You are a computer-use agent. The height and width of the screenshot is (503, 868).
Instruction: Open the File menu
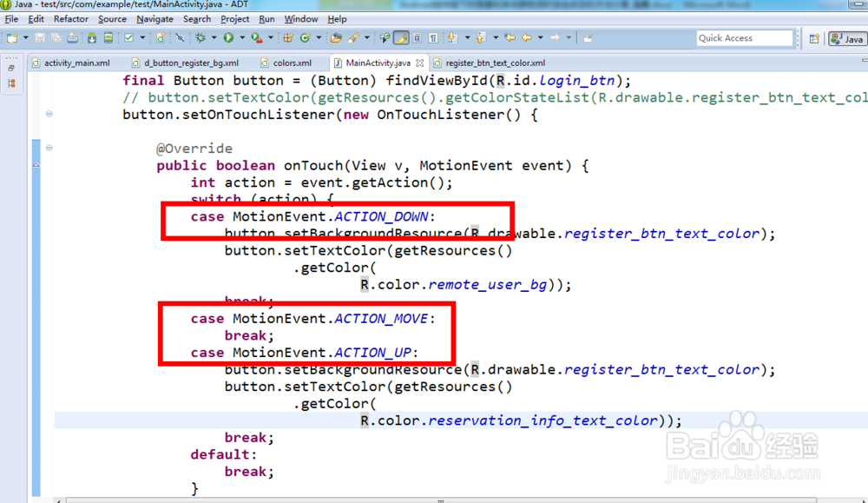click(x=11, y=19)
